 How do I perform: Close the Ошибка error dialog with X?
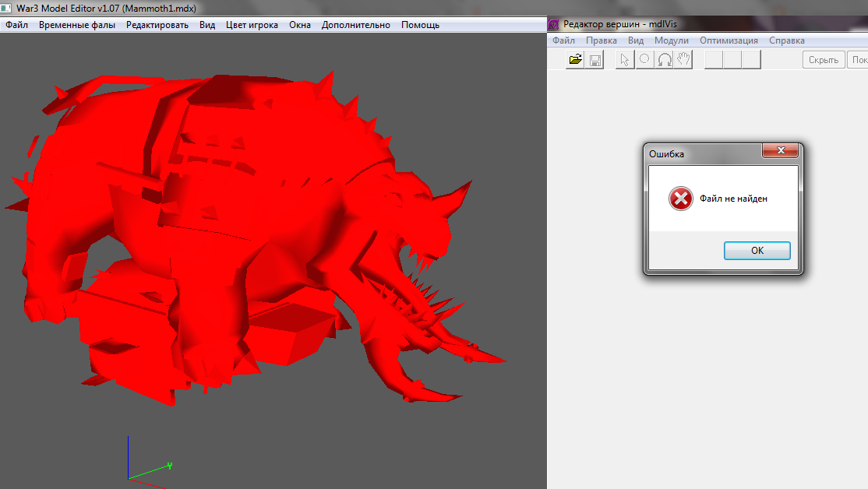[x=779, y=151]
